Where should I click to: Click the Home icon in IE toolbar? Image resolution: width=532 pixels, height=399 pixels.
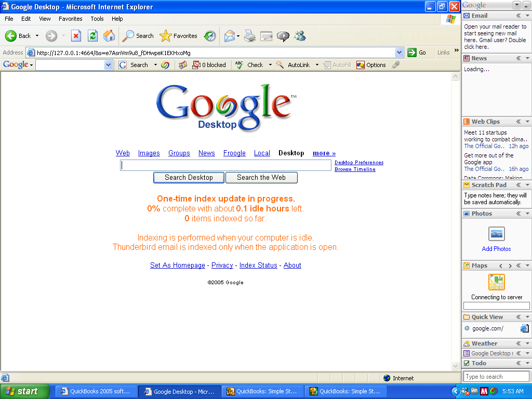click(x=109, y=36)
